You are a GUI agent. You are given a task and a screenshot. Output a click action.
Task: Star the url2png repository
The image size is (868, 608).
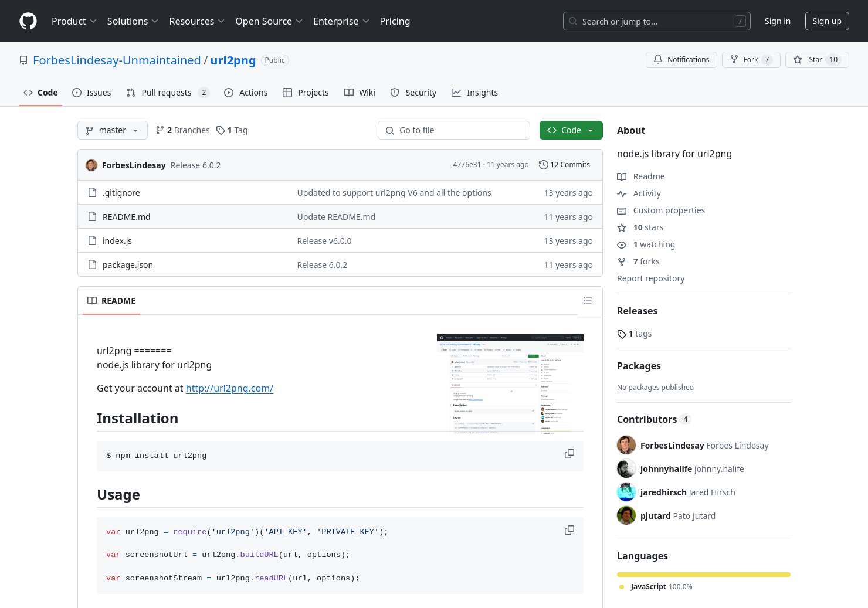point(816,60)
